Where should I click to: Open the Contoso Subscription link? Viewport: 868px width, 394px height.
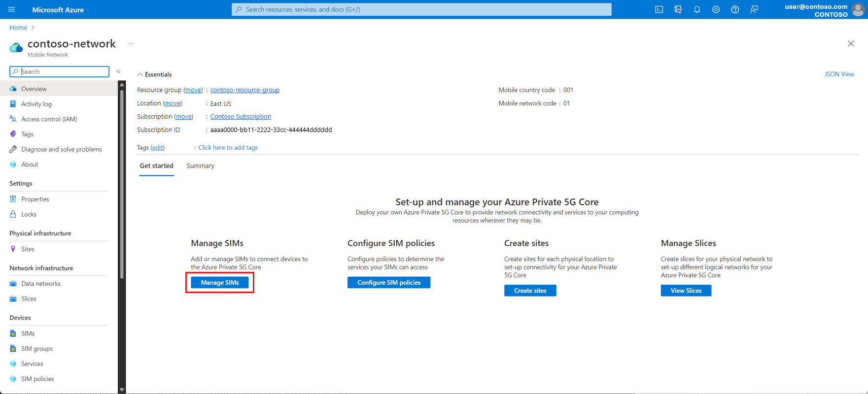point(241,117)
